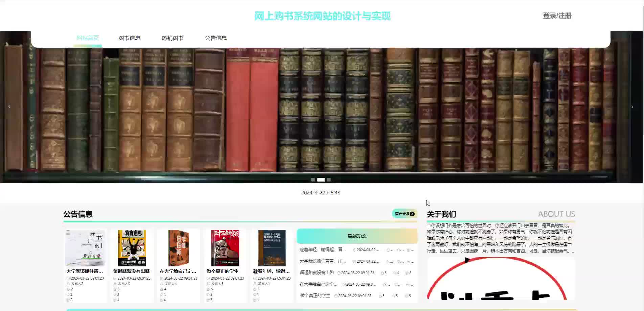
Task: Select the active middle carousel indicator
Action: (321, 180)
